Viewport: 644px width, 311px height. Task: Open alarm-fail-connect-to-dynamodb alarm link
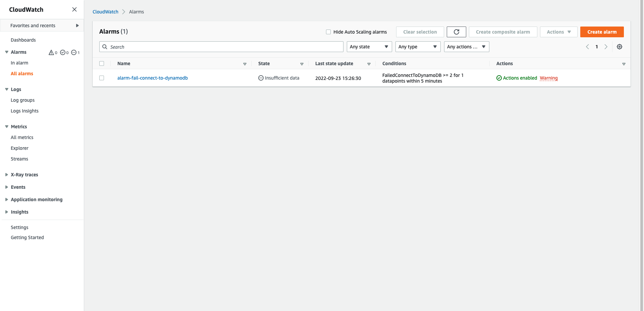coord(153,78)
